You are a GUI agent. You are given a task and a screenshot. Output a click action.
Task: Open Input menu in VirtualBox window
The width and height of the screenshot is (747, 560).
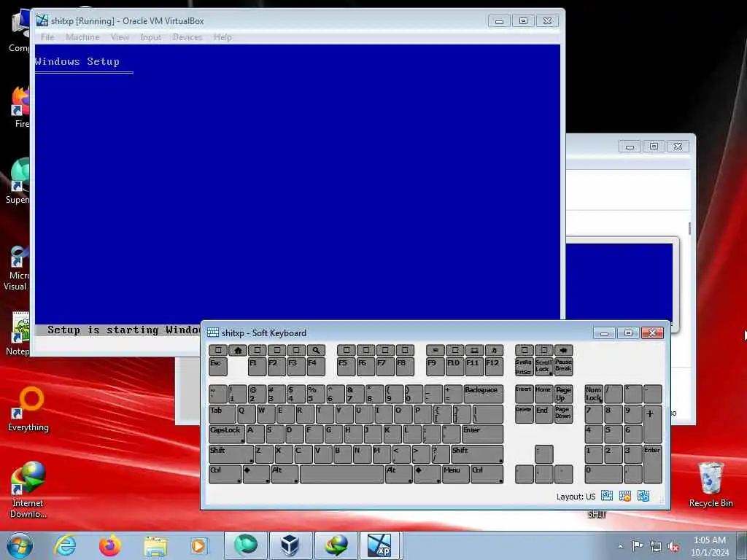coord(150,37)
